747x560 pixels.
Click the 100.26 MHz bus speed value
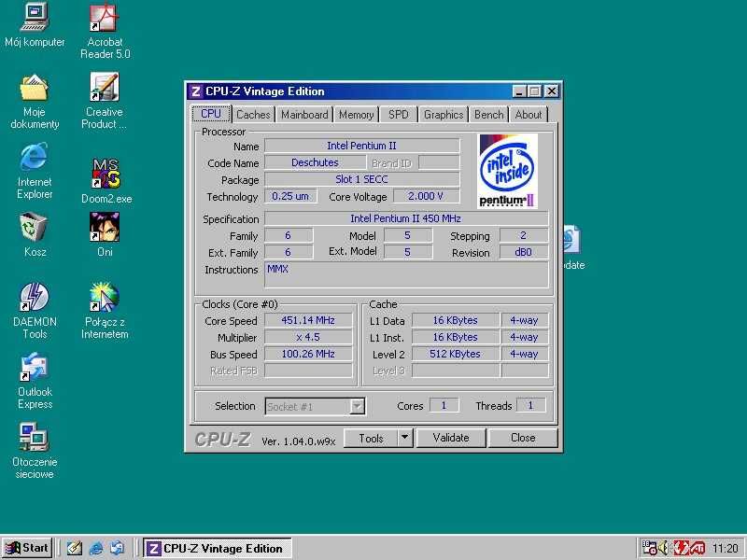click(x=308, y=354)
